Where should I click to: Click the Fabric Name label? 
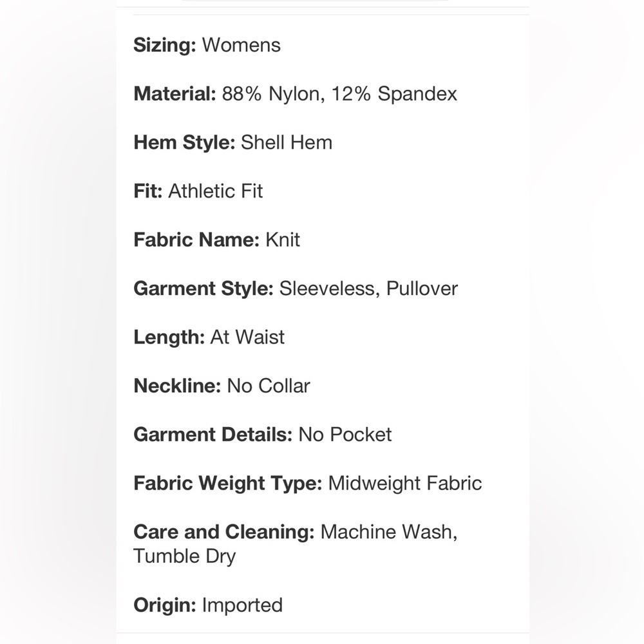196,240
